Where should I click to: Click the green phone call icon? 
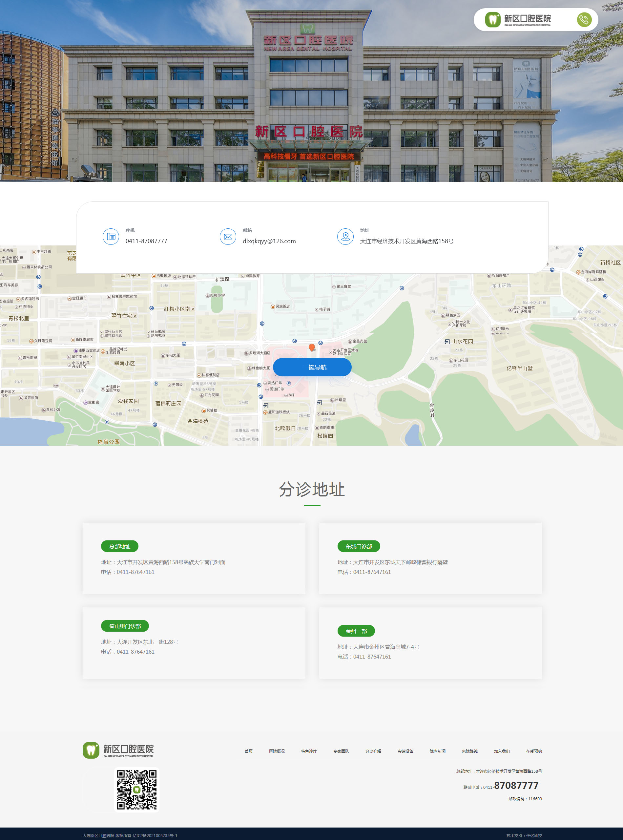tap(584, 20)
